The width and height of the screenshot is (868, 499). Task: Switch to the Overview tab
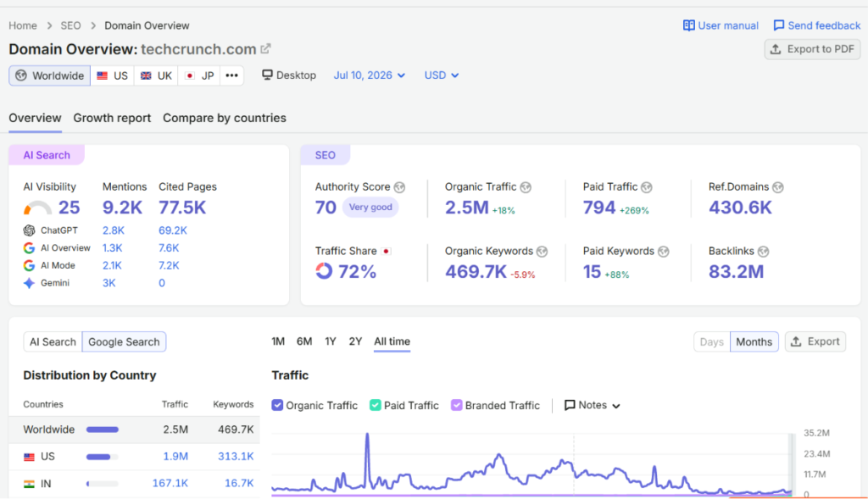(35, 118)
